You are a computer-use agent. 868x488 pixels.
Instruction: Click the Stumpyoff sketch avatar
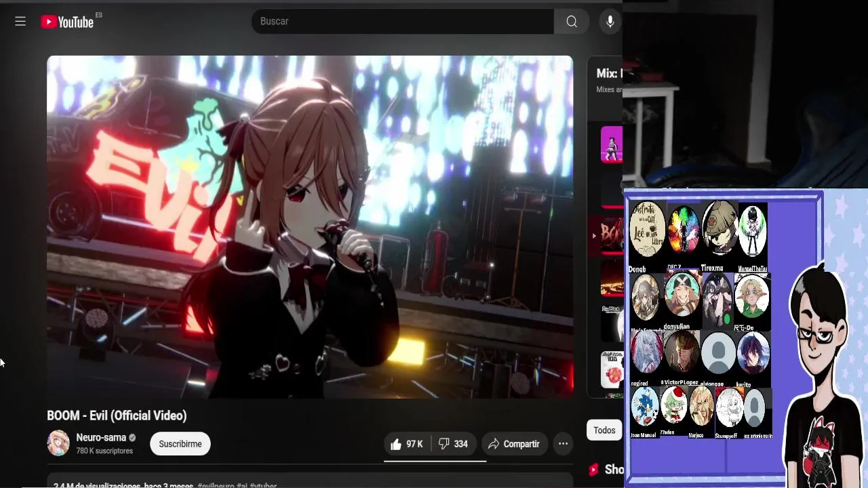pos(730,407)
